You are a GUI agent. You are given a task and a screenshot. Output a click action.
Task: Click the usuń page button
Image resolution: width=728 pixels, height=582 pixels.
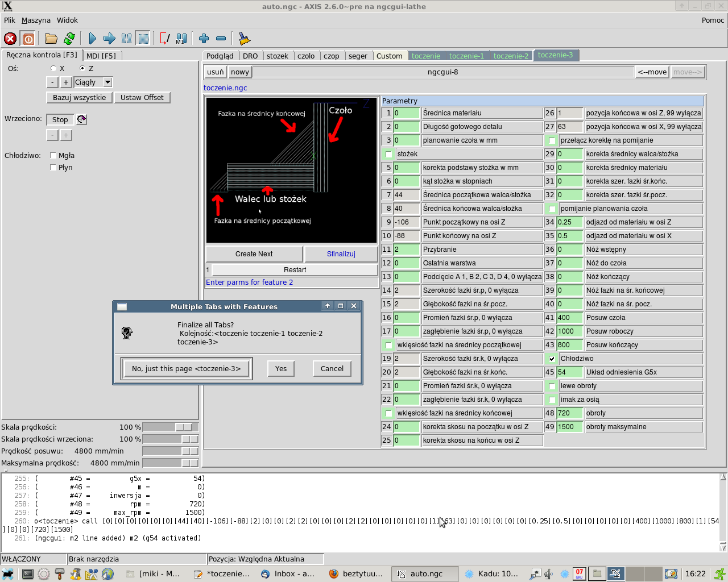point(216,72)
